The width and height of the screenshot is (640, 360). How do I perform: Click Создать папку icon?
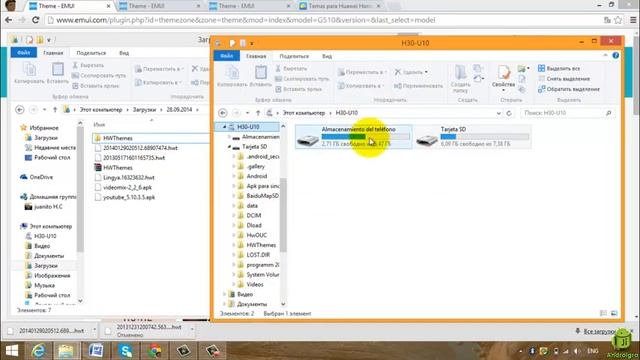tap(460, 79)
